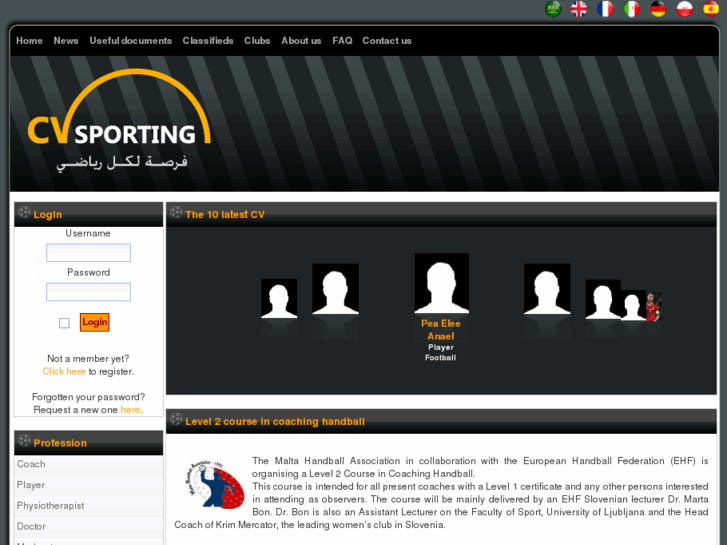
Task: Open the smallest silhouette left of the red-jersey photo
Action: pos(633,305)
